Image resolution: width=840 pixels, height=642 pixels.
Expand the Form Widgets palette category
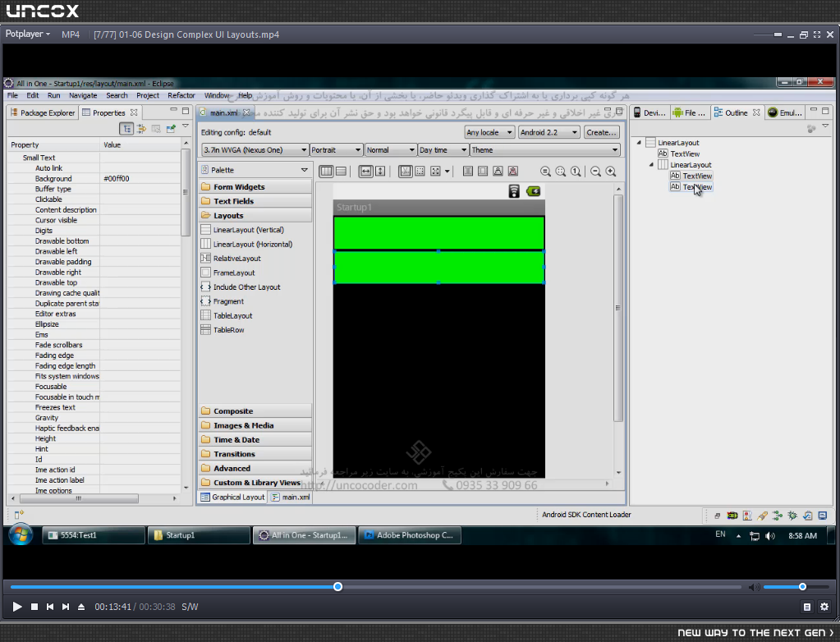coord(255,187)
